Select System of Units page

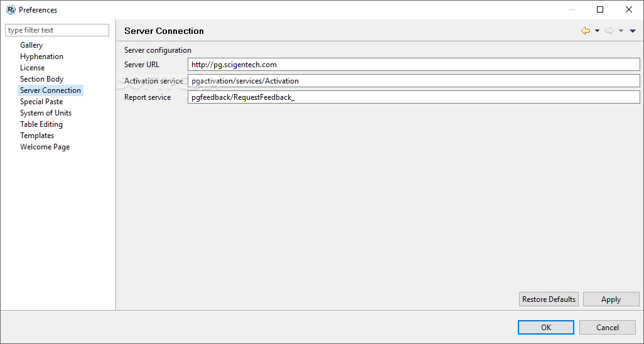(46, 113)
